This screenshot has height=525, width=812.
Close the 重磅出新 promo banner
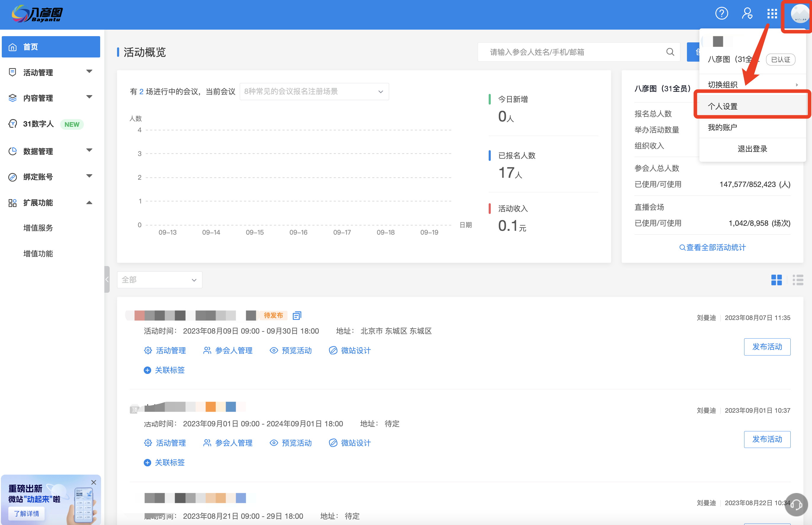tap(94, 482)
